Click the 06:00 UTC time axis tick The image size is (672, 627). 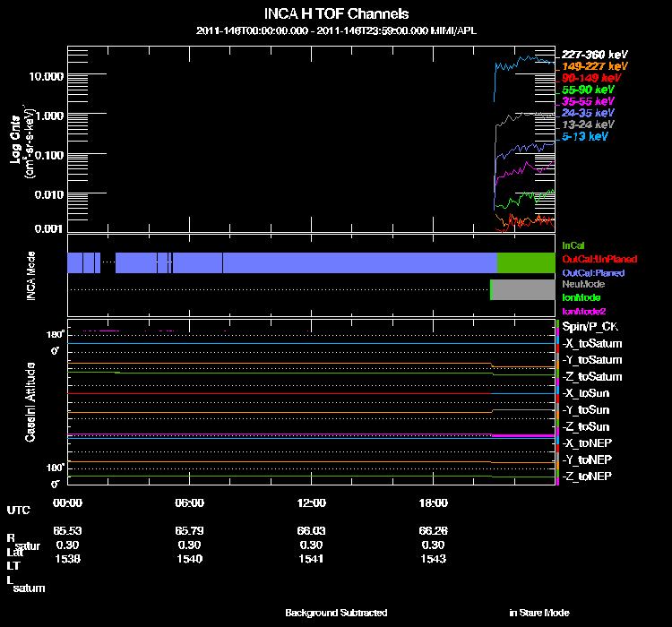pyautogui.click(x=189, y=502)
